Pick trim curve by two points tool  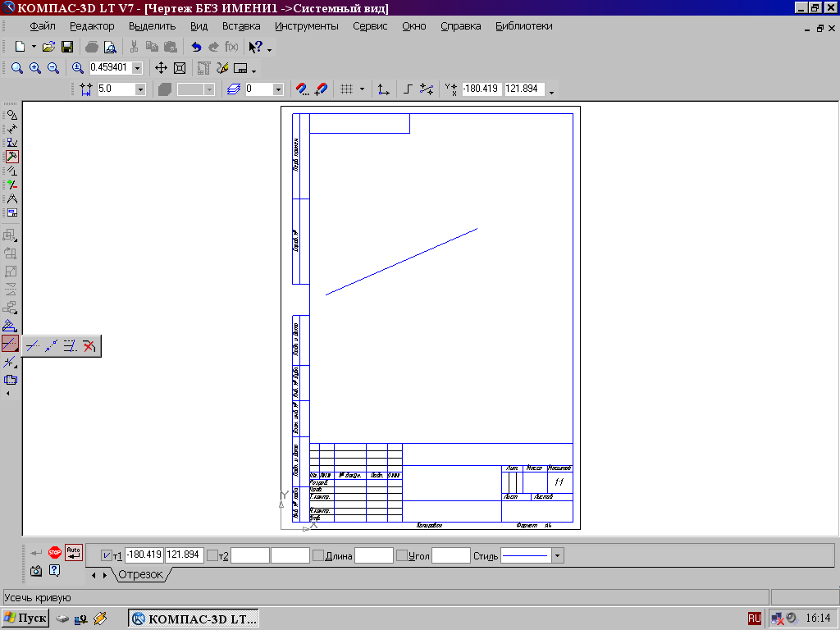coord(51,346)
